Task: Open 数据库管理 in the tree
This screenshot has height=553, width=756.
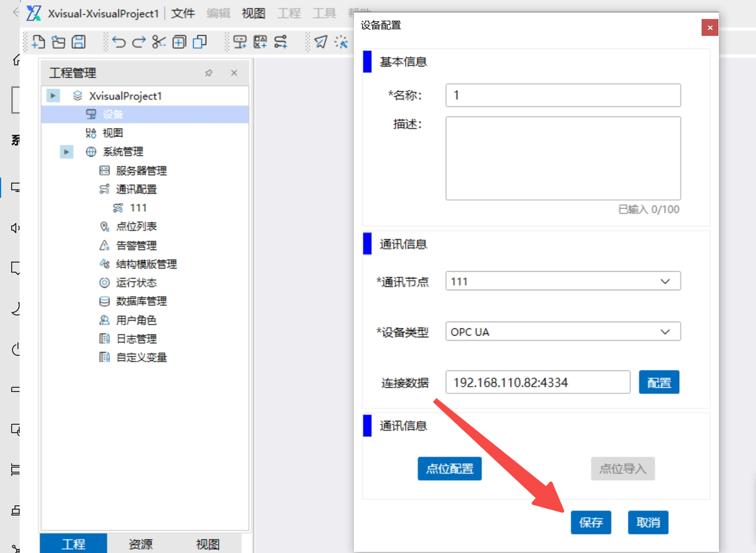Action: 141,301
